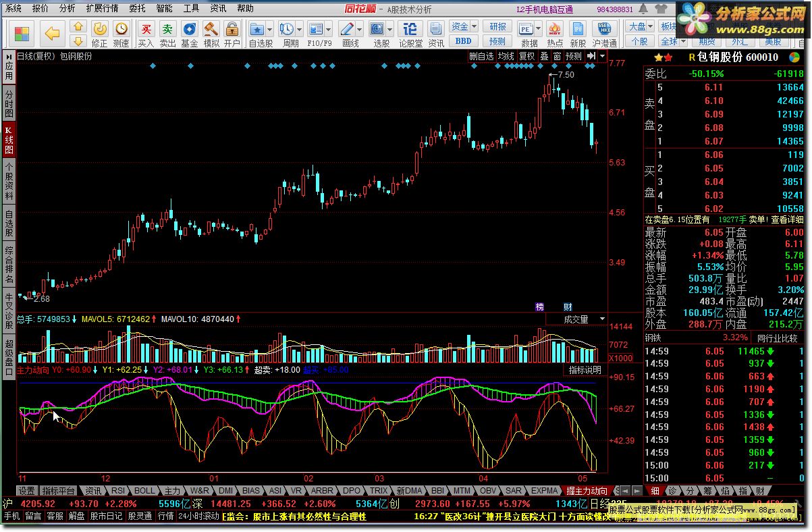Toggle the 均线 moving average overlay
The width and height of the screenshot is (812, 532).
tap(506, 57)
